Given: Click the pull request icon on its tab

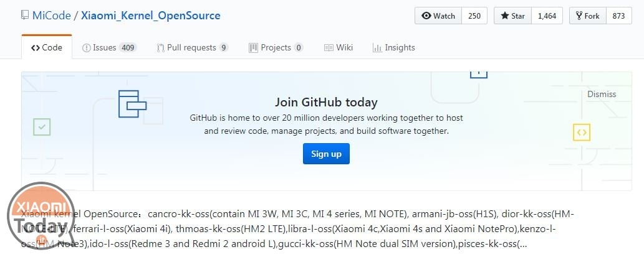Looking at the screenshot, I should pos(161,48).
